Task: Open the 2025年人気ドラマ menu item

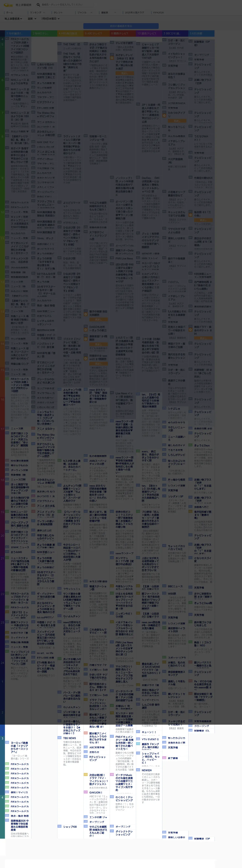Action: (134, 12)
